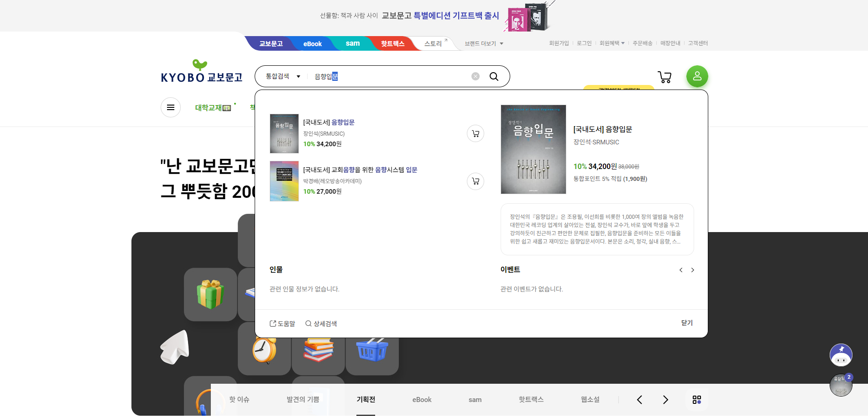Click the next arrow in the 이벤트 section
The width and height of the screenshot is (868, 418).
(693, 270)
